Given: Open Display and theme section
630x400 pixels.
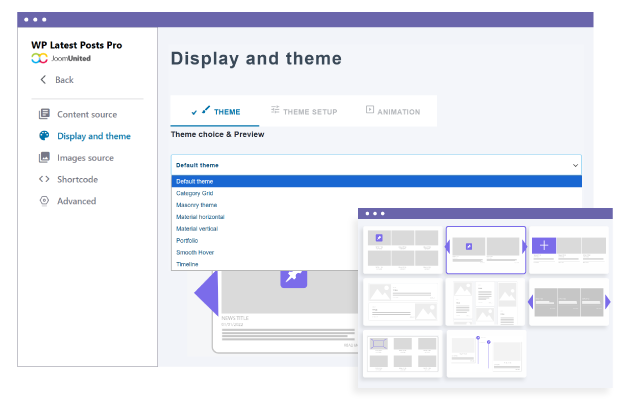Looking at the screenshot, I should click(x=94, y=136).
